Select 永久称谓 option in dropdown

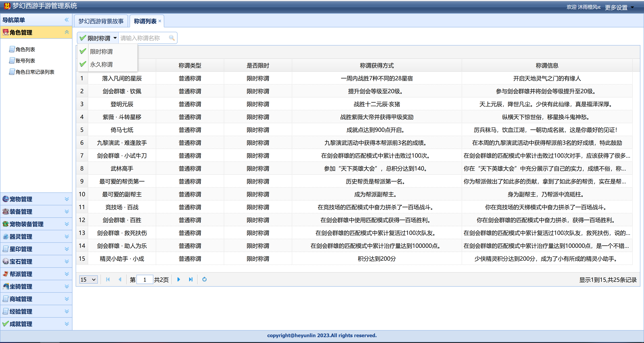point(101,64)
